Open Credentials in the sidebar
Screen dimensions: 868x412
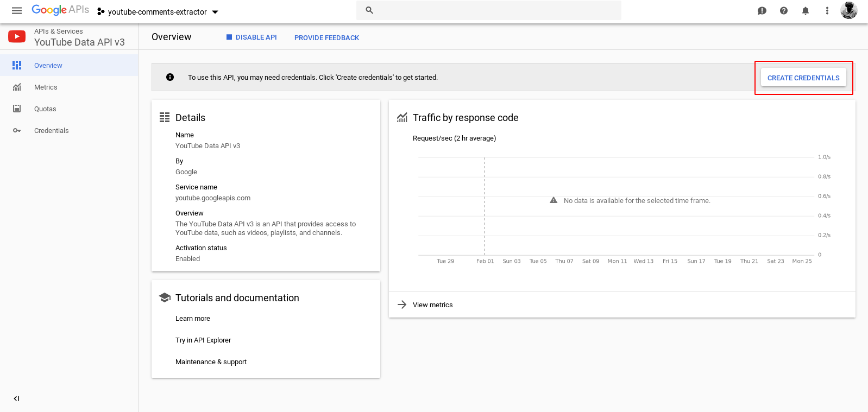tap(51, 131)
